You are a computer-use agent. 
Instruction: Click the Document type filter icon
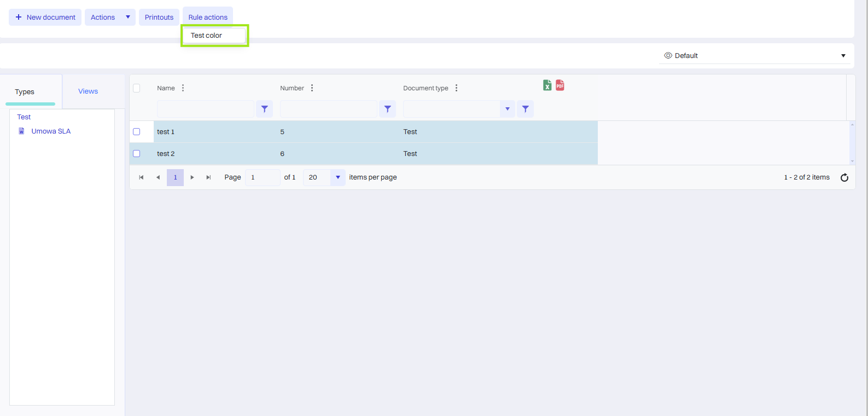(x=525, y=109)
